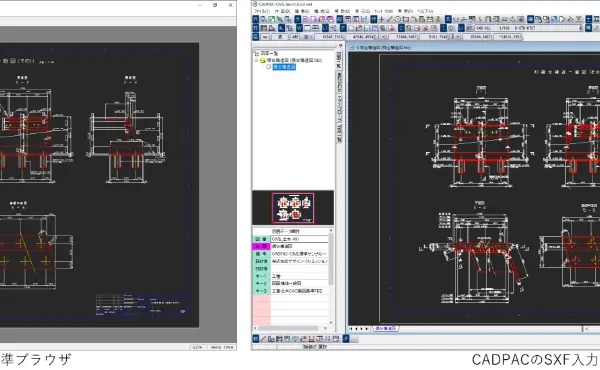Jump to first sheet with navigation arrow
600x370 pixels.
click(351, 329)
